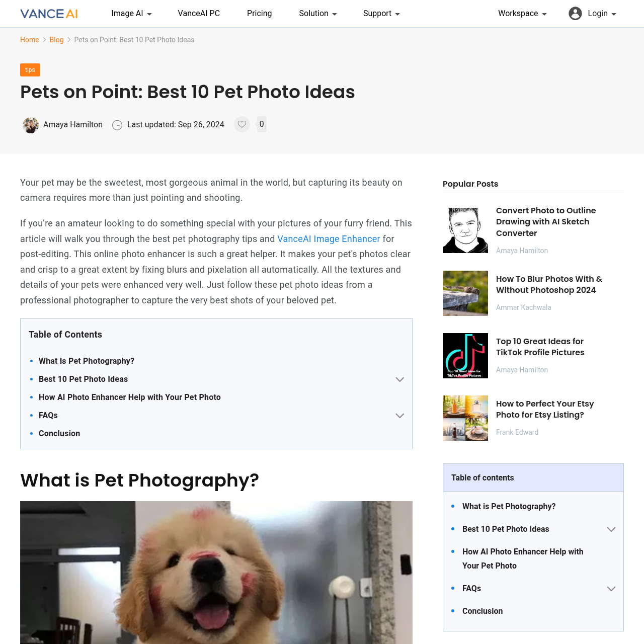Image resolution: width=644 pixels, height=644 pixels.
Task: Expand Best 10 Pet Photo Ideas in main contents
Action: [400, 379]
